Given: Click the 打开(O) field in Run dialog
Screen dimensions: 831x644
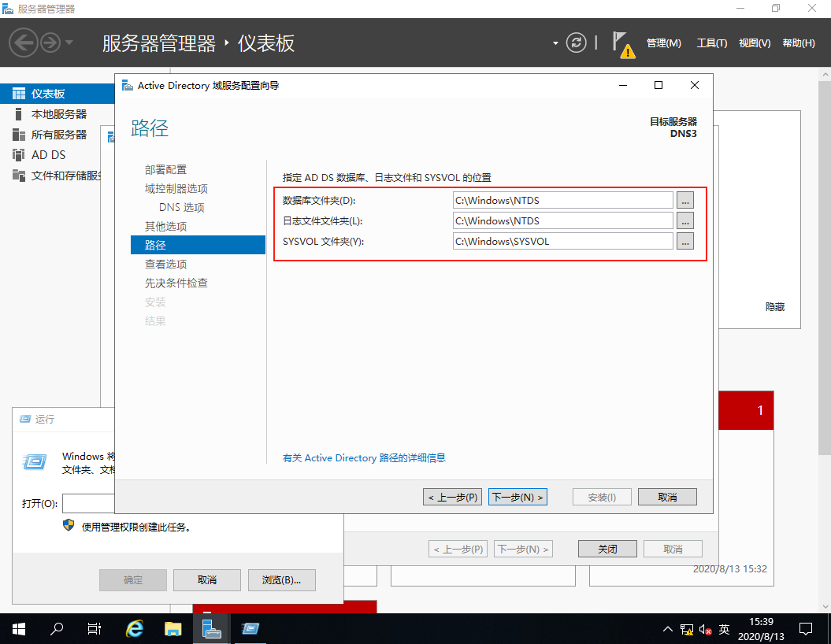Looking at the screenshot, I should [88, 504].
